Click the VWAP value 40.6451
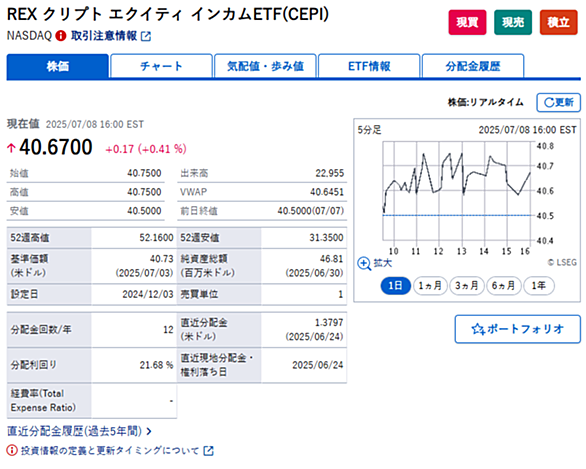 coord(327,192)
